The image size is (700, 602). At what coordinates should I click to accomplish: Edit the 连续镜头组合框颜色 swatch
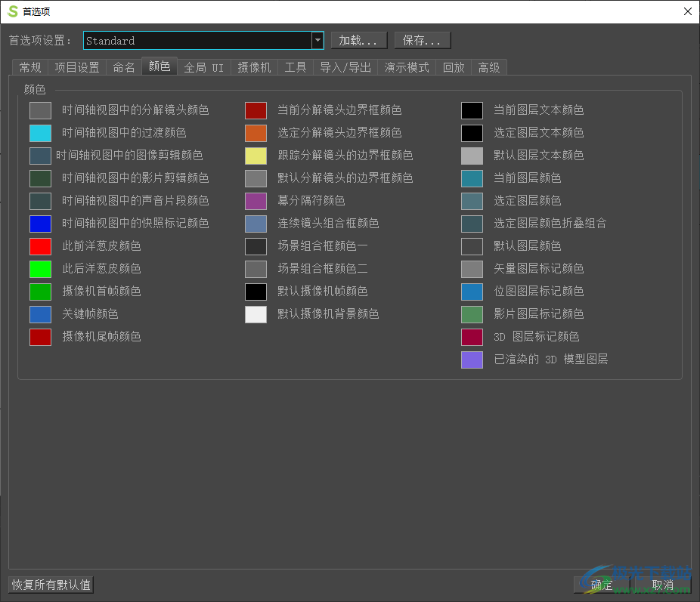click(256, 224)
